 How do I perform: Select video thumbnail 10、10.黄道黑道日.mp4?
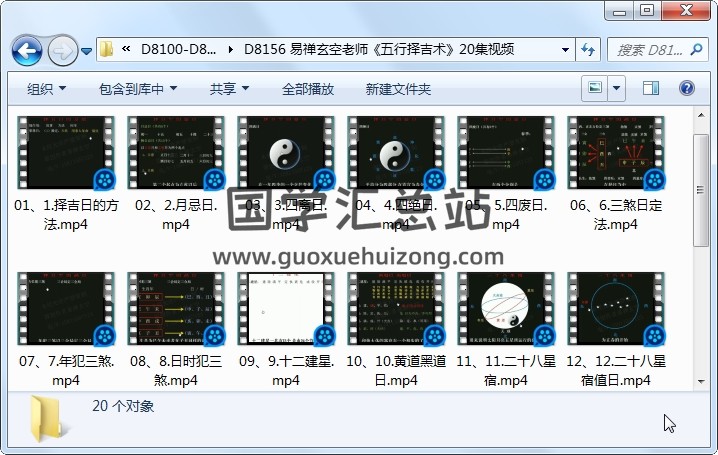pos(396,309)
